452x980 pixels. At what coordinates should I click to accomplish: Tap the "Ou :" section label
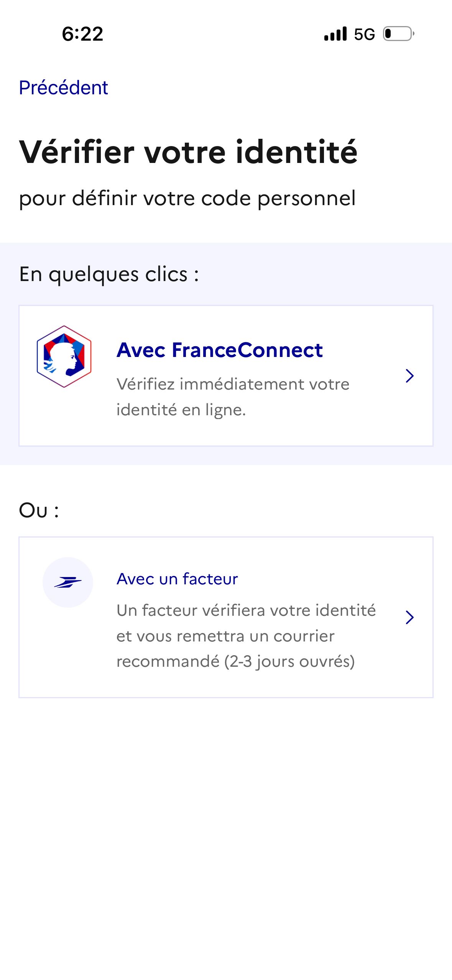click(39, 511)
